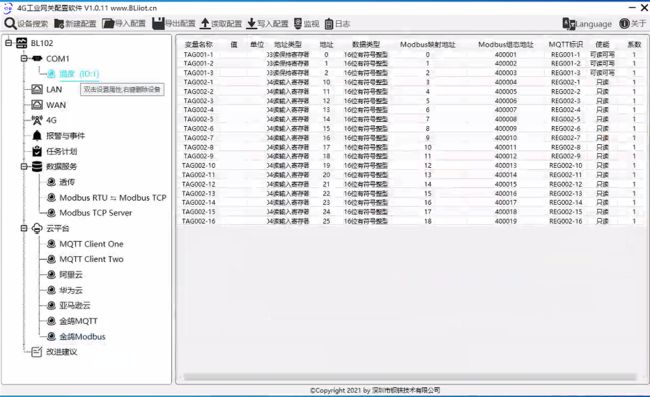Click the icon beside 阿里云

51,274
